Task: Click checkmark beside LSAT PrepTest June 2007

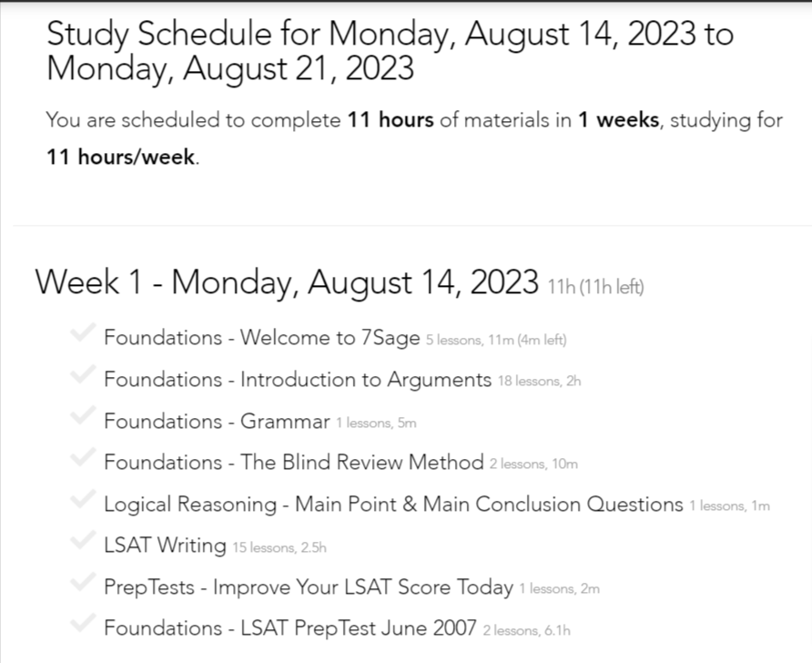Action: tap(83, 626)
